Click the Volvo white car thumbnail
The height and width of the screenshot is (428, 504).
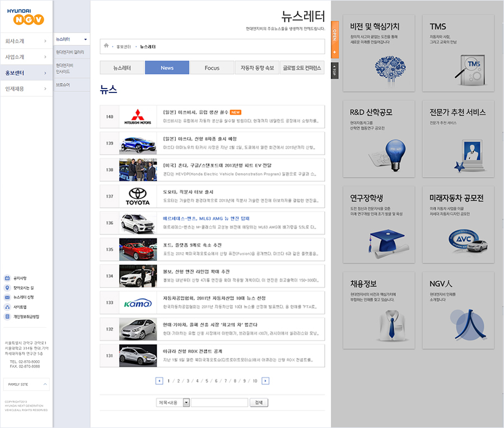(x=138, y=276)
